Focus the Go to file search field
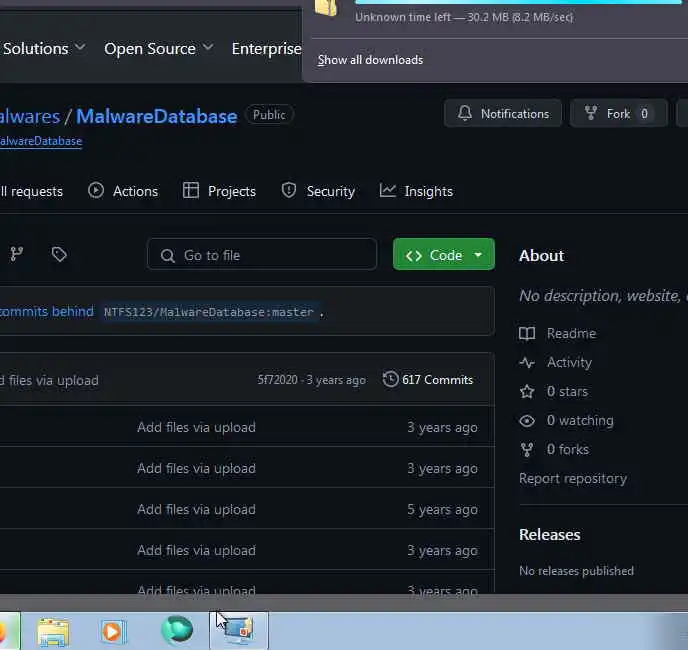The height and width of the screenshot is (650, 688). click(x=262, y=254)
